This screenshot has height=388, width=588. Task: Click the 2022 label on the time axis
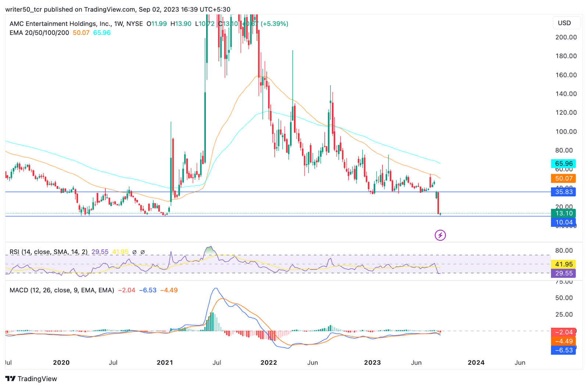(x=269, y=362)
